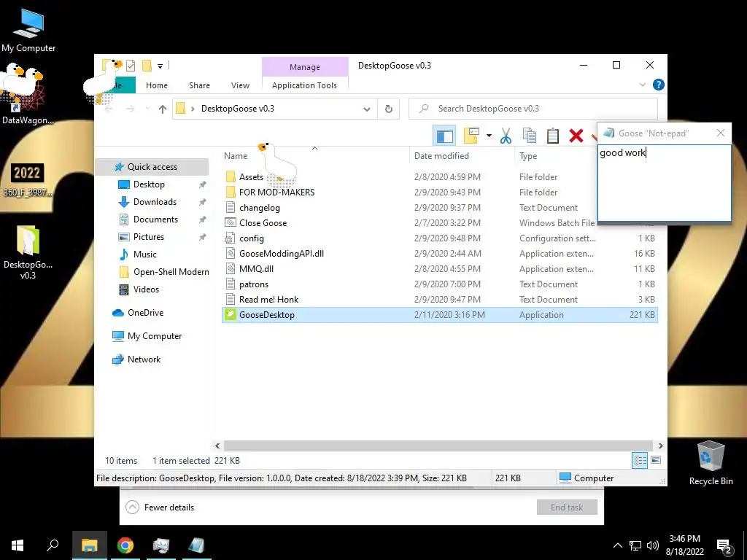Open Videos in navigation pane
Viewport: 747px width, 560px height.
146,289
